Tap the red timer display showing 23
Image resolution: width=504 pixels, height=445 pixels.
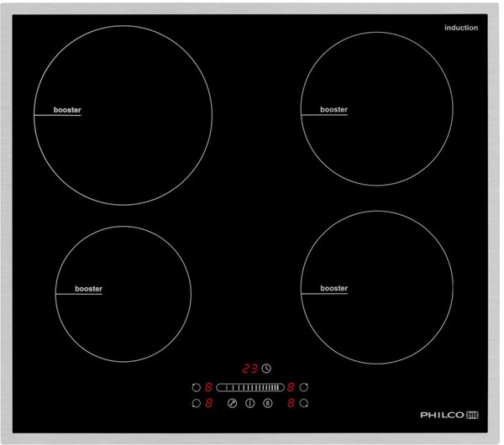click(250, 369)
